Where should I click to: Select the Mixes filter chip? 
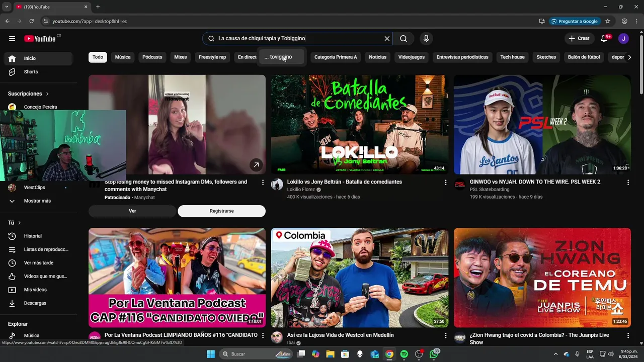pos(181,57)
